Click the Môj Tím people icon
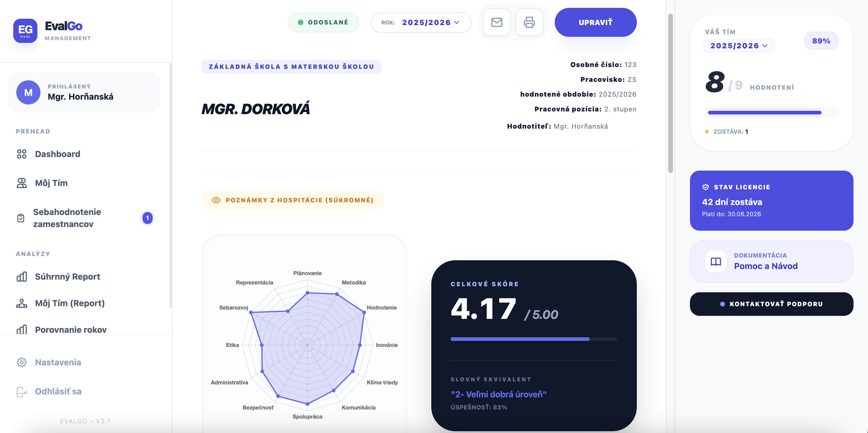Viewport: 868px width, 433px height. (x=21, y=183)
